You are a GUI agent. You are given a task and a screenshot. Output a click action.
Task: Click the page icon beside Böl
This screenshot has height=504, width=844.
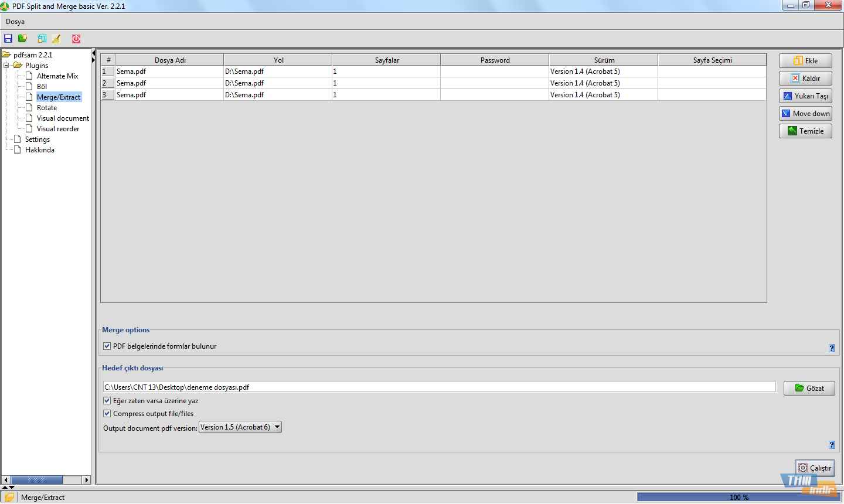click(29, 86)
